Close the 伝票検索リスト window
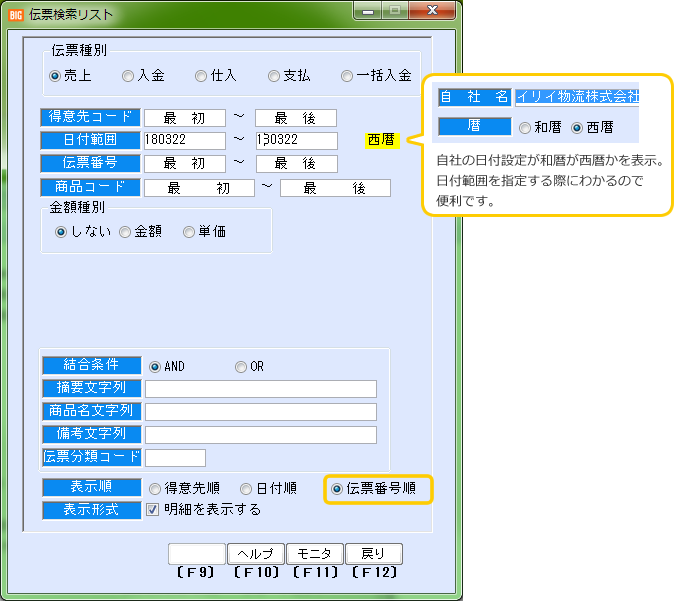 tap(432, 11)
